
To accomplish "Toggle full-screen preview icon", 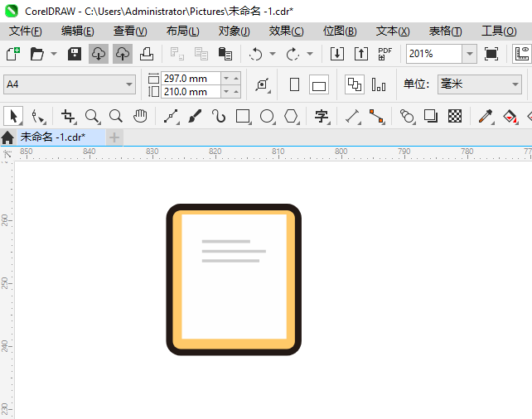I will [x=491, y=54].
